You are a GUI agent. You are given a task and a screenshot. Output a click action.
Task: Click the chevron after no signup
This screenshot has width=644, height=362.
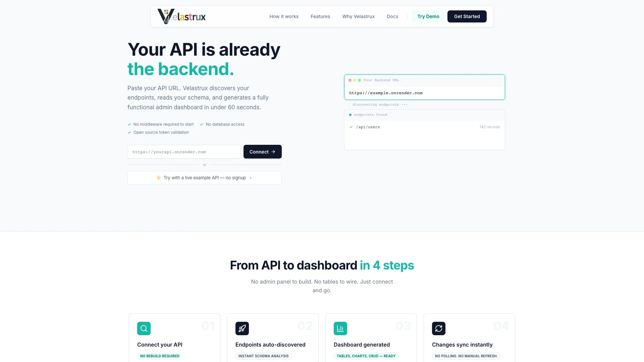point(251,178)
